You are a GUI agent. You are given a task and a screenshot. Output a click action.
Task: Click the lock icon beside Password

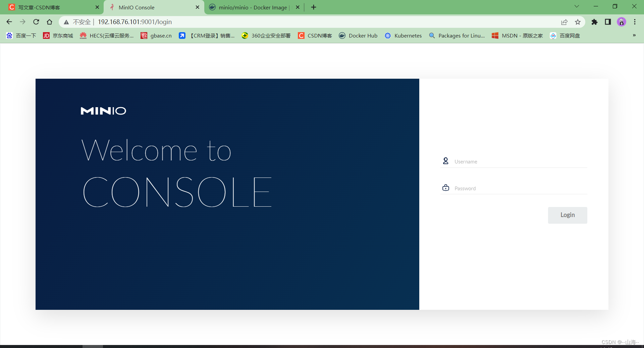[x=445, y=188]
